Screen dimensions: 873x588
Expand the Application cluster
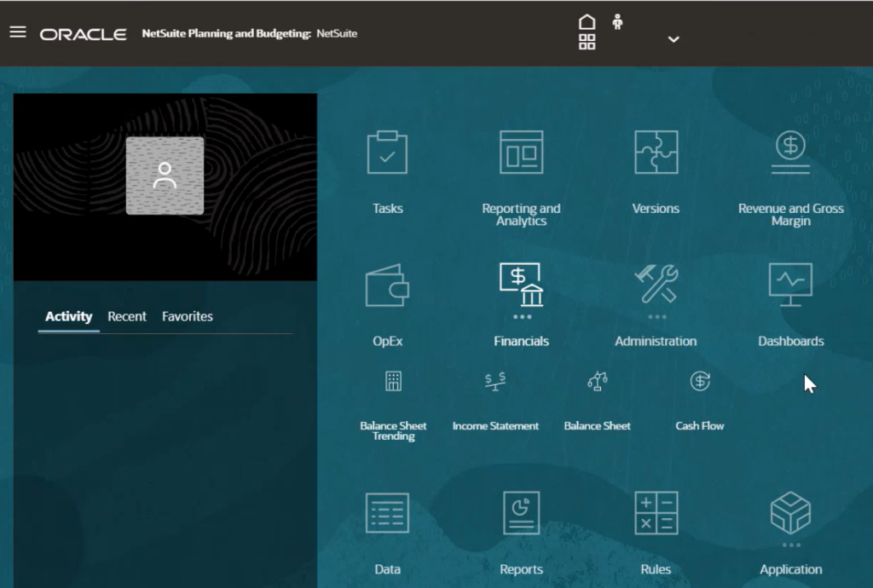(x=790, y=514)
